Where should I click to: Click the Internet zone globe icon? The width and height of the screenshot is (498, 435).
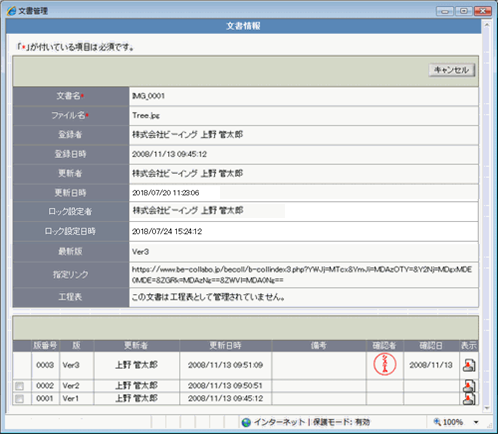246,422
